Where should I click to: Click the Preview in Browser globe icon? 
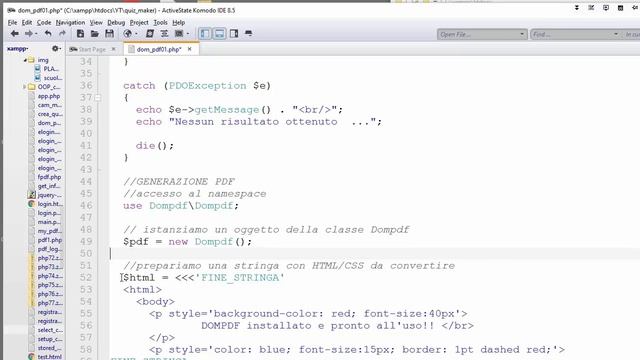pos(128,34)
